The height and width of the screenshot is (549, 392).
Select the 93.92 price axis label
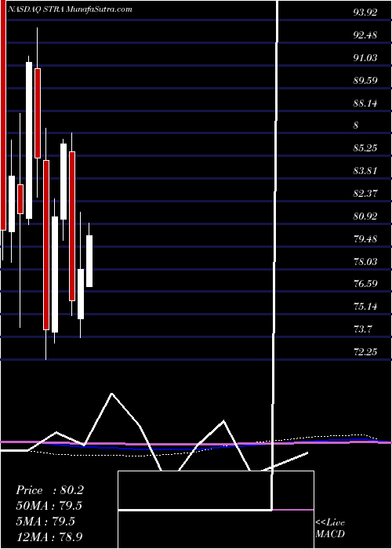pyautogui.click(x=365, y=13)
